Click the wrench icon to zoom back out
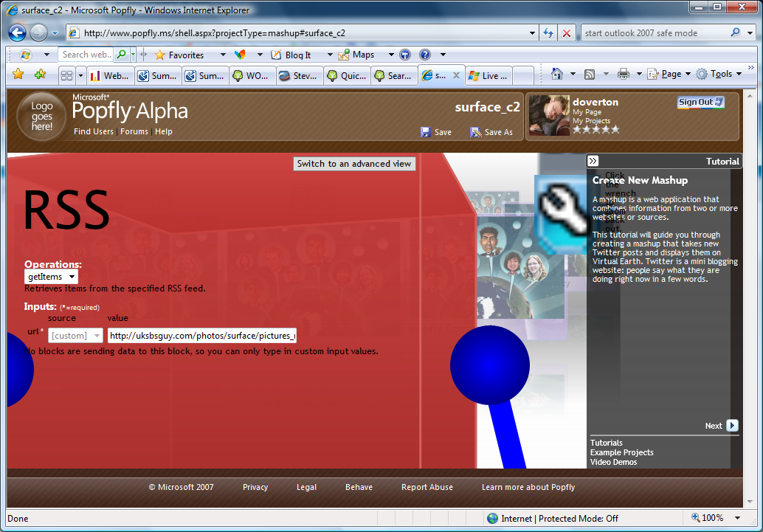 click(x=561, y=214)
